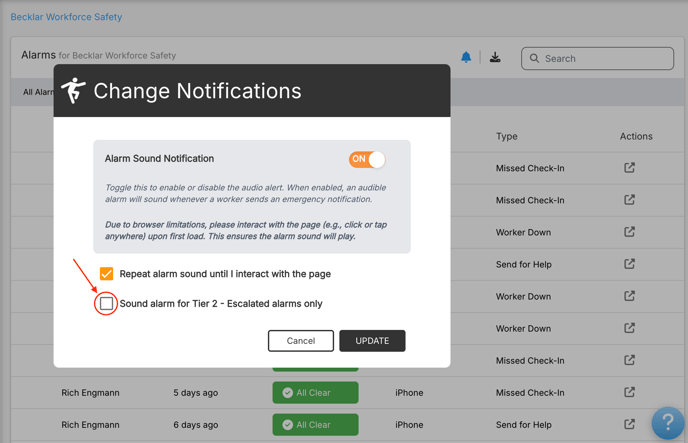Open the action icon for the 6 days ago alarm
The height and width of the screenshot is (443, 688).
coord(629,424)
